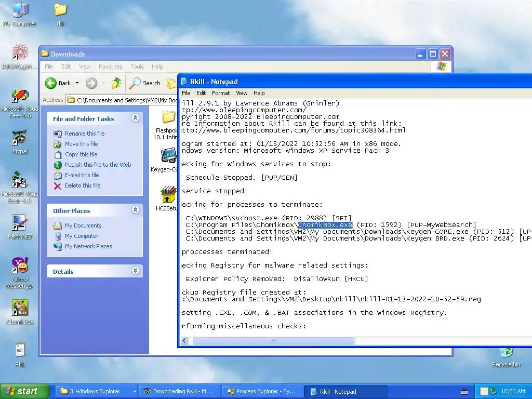532x399 pixels.
Task: Close the Downloads window
Action: click(x=445, y=54)
